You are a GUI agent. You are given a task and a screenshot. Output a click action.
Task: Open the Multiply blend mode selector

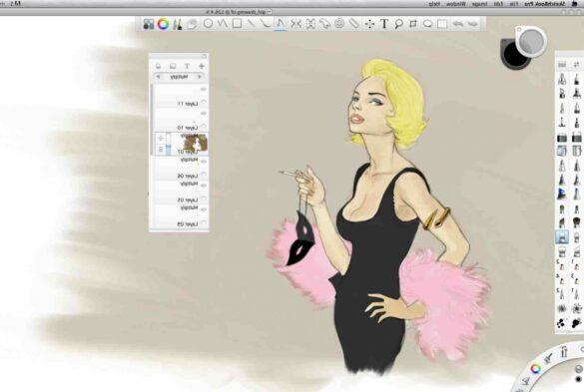(179, 77)
